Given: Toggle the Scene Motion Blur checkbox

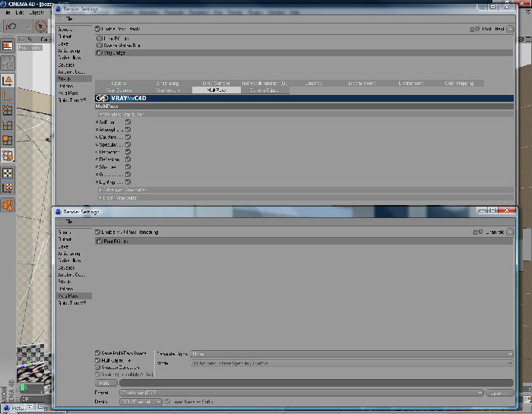Looking at the screenshot, I should coord(100,45).
